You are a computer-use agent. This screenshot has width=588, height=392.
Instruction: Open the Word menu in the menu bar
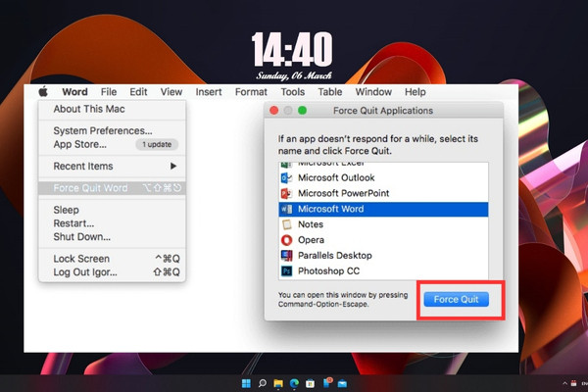[x=75, y=92]
